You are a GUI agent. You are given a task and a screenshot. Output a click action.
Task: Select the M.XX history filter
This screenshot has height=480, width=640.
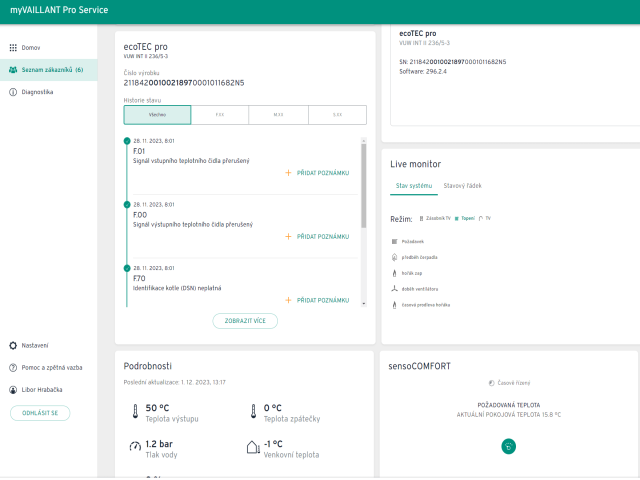(278, 115)
